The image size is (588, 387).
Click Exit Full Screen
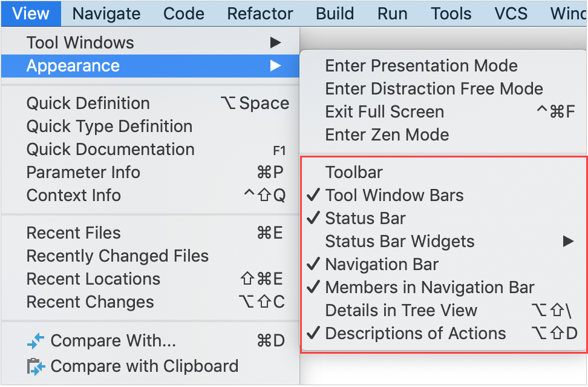point(384,112)
